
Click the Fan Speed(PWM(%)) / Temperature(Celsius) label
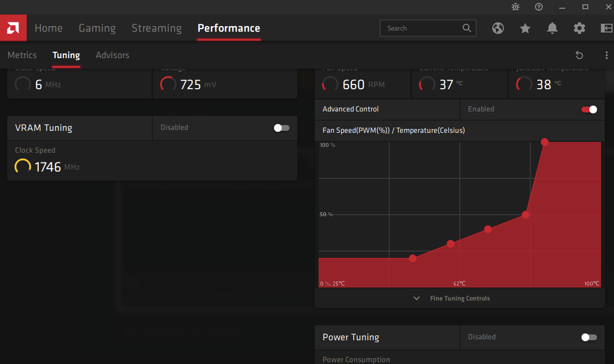click(x=394, y=130)
